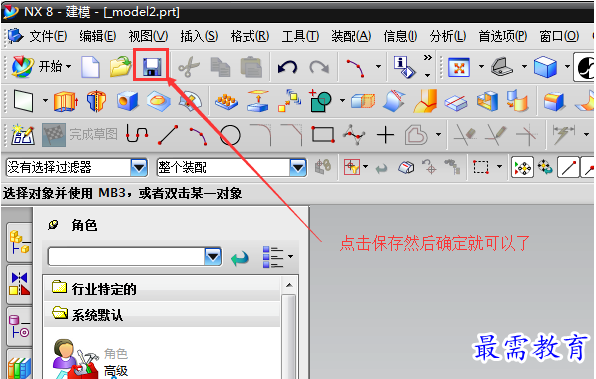This screenshot has width=596, height=379.
Task: Click the Hole feature icon
Action: [x=127, y=101]
